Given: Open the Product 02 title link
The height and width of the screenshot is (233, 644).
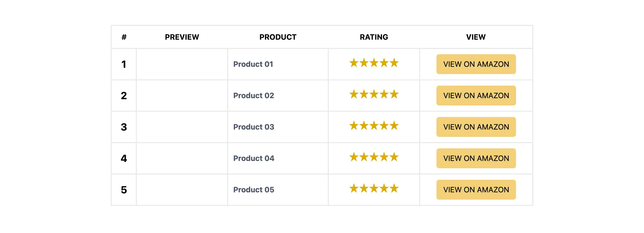Looking at the screenshot, I should (254, 96).
